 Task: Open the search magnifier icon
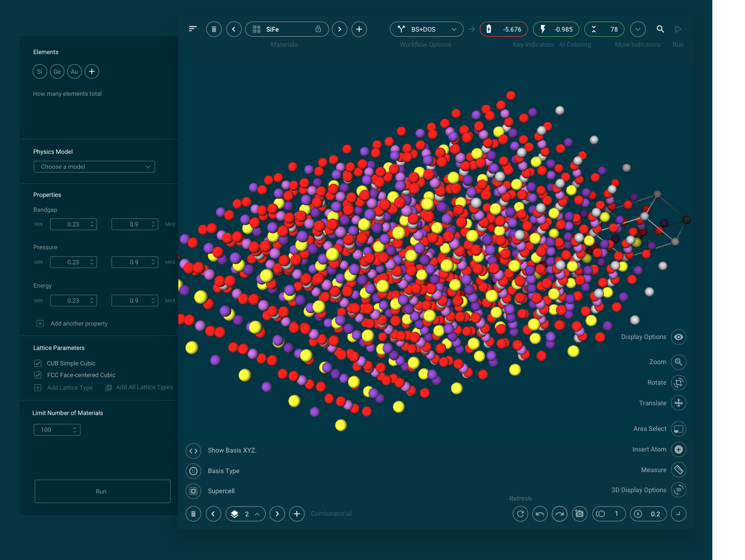tap(661, 29)
